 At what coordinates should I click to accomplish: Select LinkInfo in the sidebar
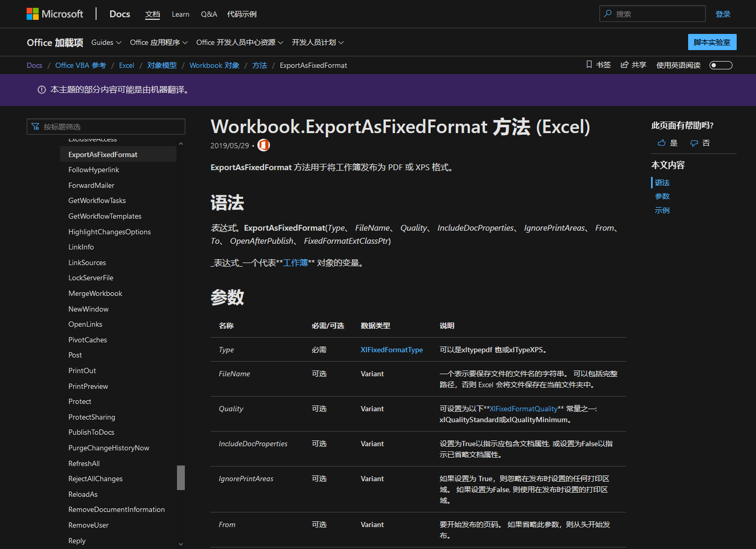pos(81,247)
